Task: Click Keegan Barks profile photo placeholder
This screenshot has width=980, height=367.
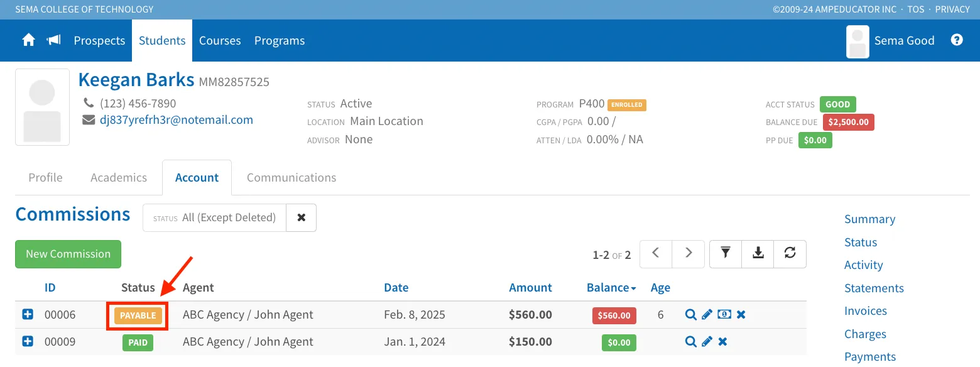Action: [x=42, y=107]
